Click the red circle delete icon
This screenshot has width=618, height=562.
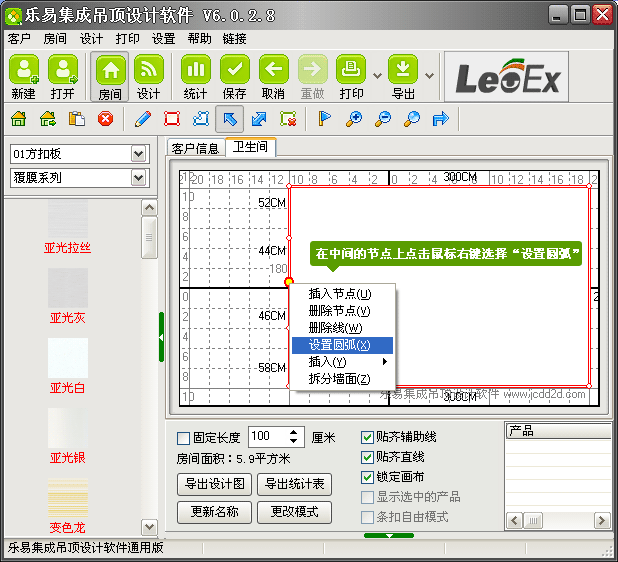coord(105,119)
